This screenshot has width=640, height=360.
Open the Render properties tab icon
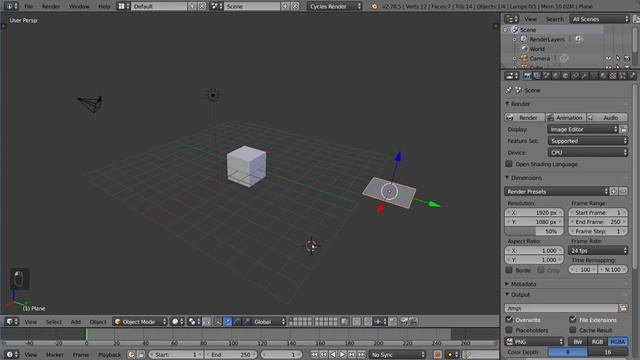527,76
